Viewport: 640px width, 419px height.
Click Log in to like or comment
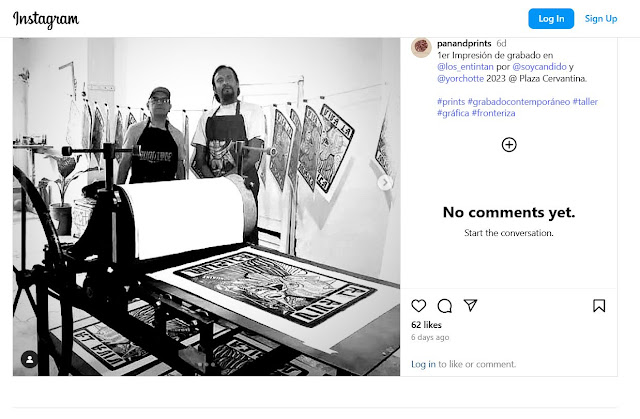(423, 364)
